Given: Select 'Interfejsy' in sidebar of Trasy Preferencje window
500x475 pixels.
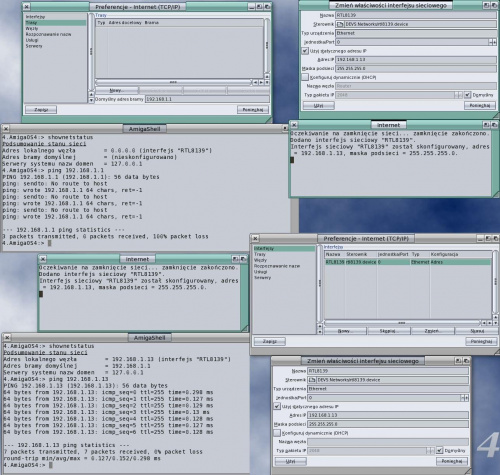Looking at the screenshot, I should 55,17.
